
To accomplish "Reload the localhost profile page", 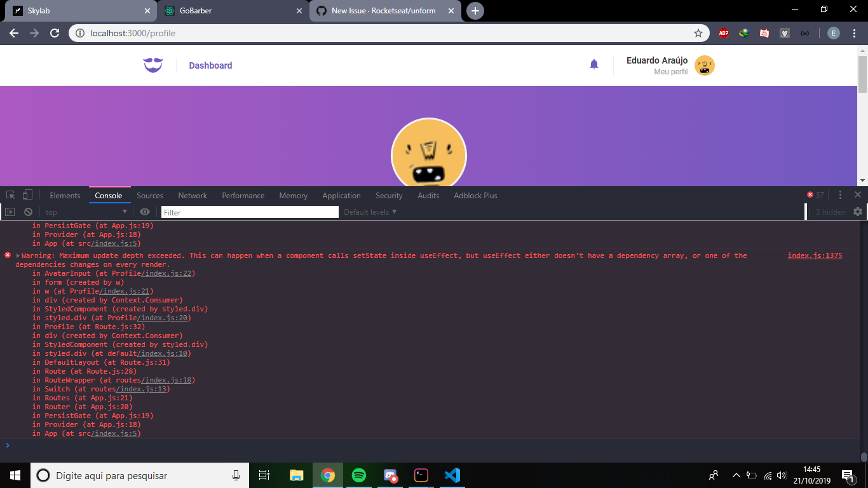I will [55, 33].
